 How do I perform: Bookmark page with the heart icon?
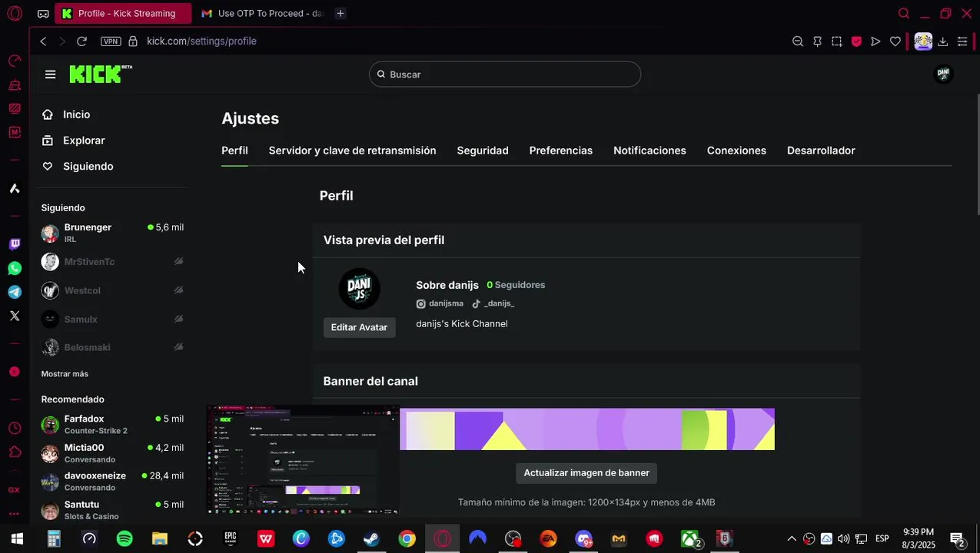pos(895,41)
